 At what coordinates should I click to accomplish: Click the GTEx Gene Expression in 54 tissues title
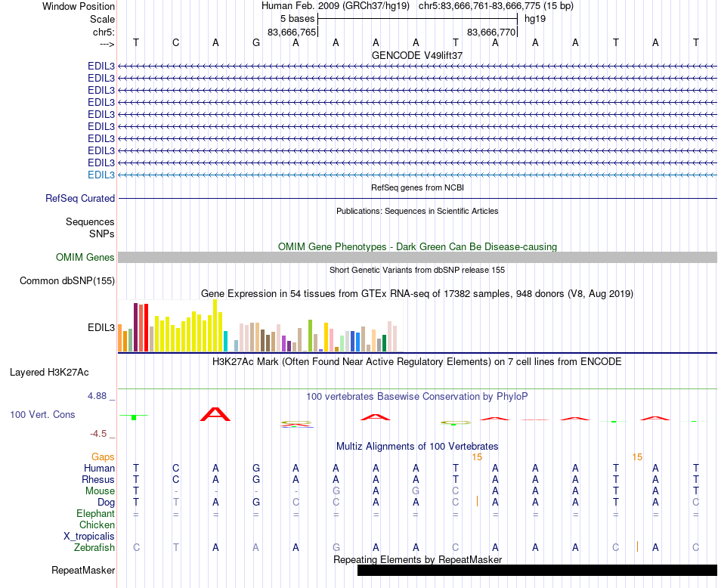[x=417, y=293]
